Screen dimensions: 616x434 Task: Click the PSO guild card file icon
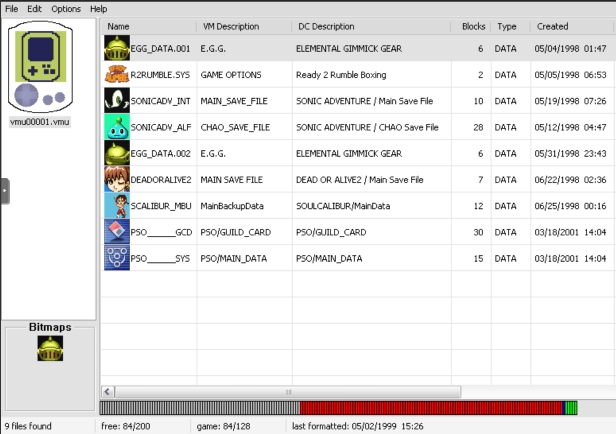point(116,230)
